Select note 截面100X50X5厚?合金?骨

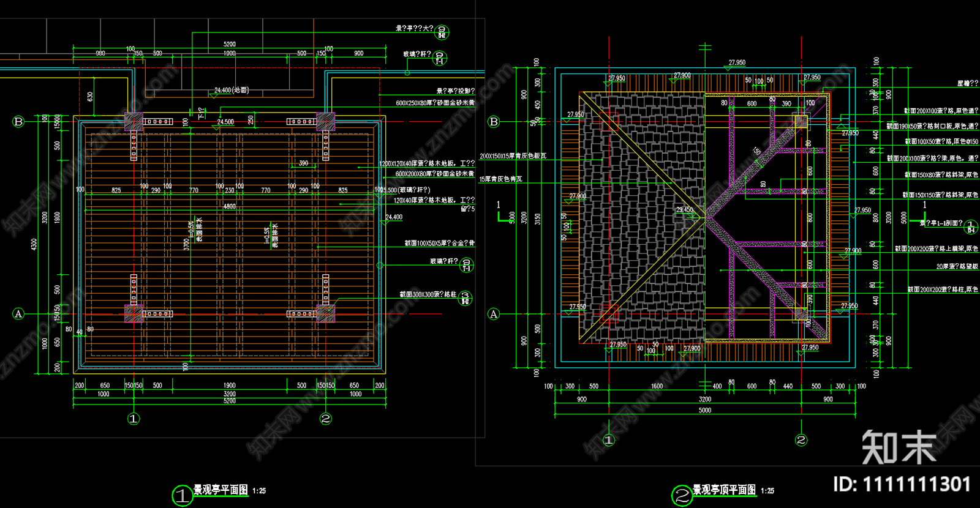[x=439, y=243]
